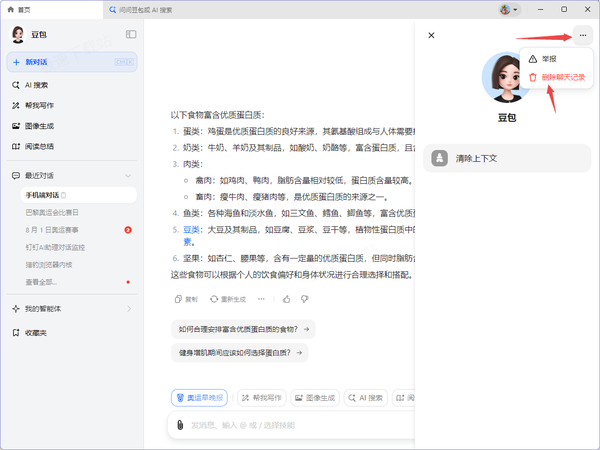Open the 巴黎奥运会比赛日 conversation
The width and height of the screenshot is (600, 450).
(52, 212)
